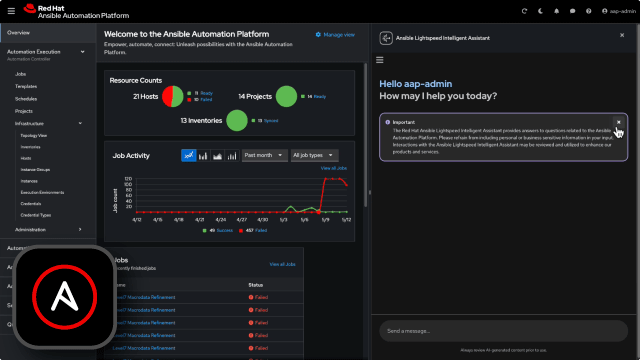Close the Lightspeed Intelligent Assistant panel
Screen dimensions: 640x360
(622, 35)
